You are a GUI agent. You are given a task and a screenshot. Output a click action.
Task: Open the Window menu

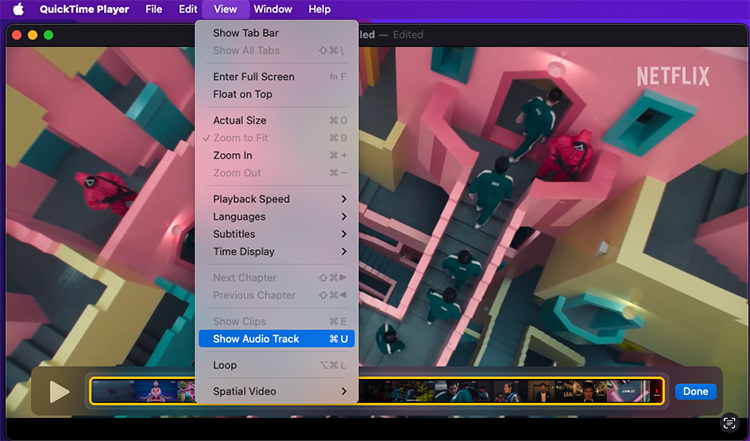[x=273, y=9]
